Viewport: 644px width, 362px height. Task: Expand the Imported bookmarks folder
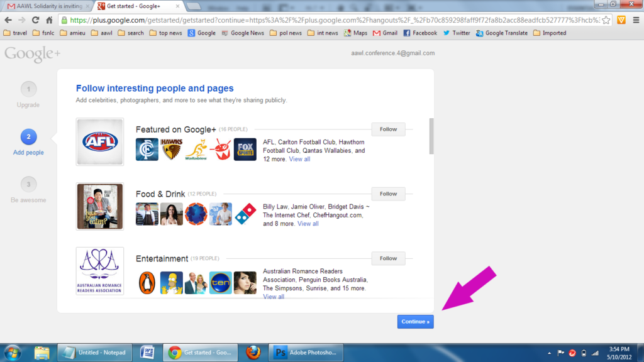(550, 33)
